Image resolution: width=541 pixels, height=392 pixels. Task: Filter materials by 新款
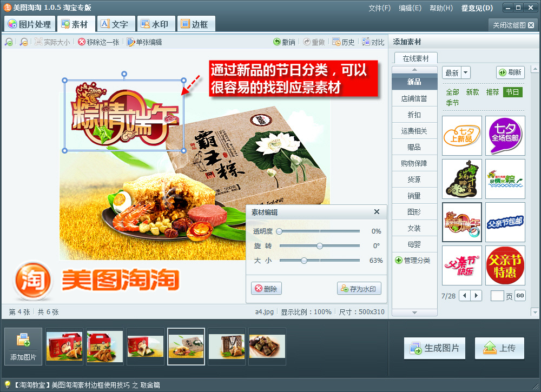[472, 92]
